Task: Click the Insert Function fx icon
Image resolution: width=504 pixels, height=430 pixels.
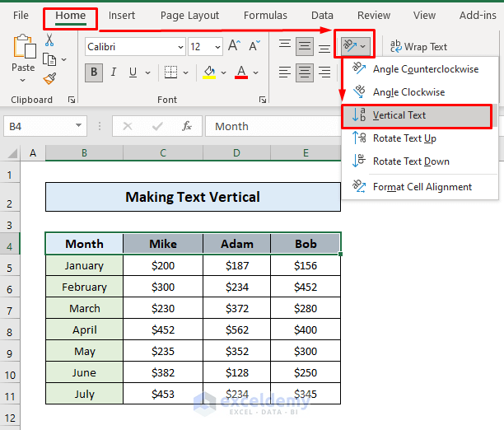Action: [x=186, y=126]
